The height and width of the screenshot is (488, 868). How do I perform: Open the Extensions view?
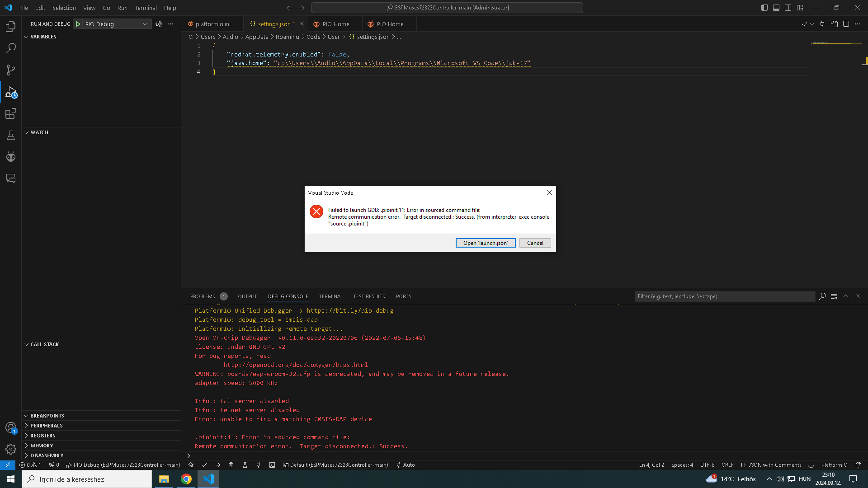tap(11, 113)
